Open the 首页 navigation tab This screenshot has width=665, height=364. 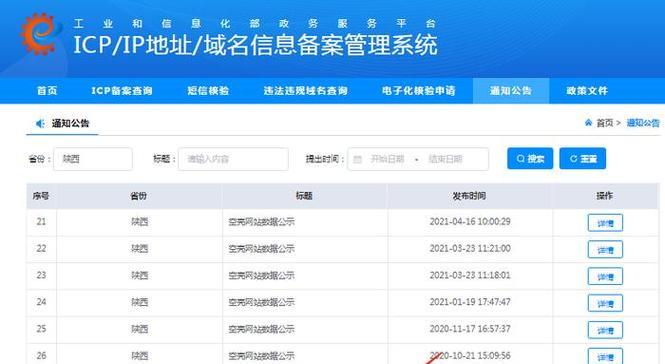click(47, 90)
